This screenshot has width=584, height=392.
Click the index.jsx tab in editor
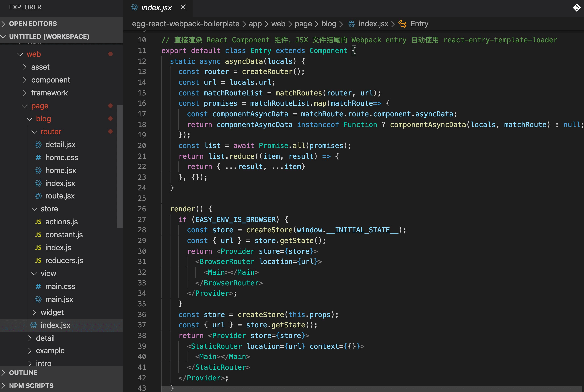tap(155, 7)
